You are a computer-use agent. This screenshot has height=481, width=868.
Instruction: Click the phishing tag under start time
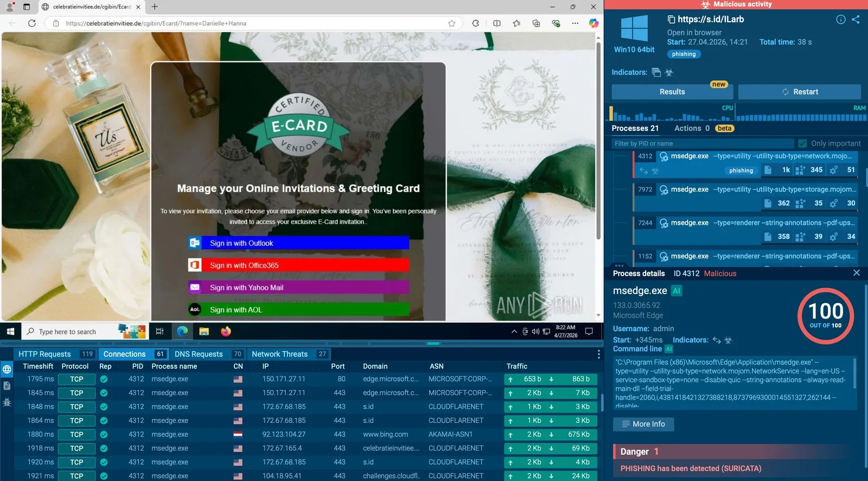684,54
